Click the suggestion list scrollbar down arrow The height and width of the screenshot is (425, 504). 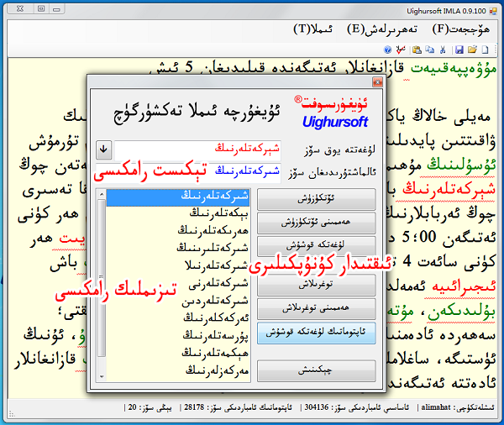(x=102, y=376)
